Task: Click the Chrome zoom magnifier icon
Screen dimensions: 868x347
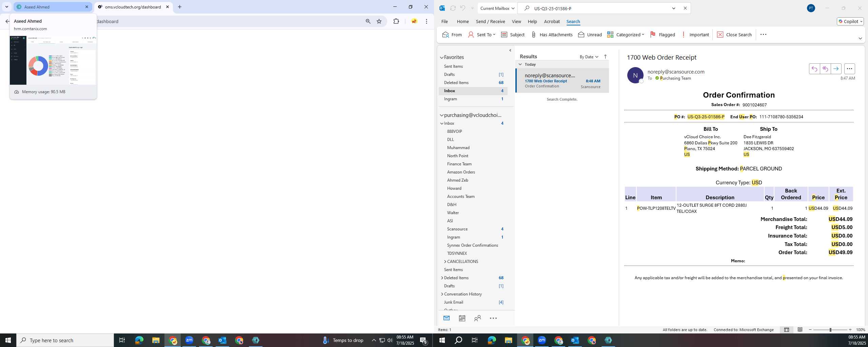Action: [368, 21]
